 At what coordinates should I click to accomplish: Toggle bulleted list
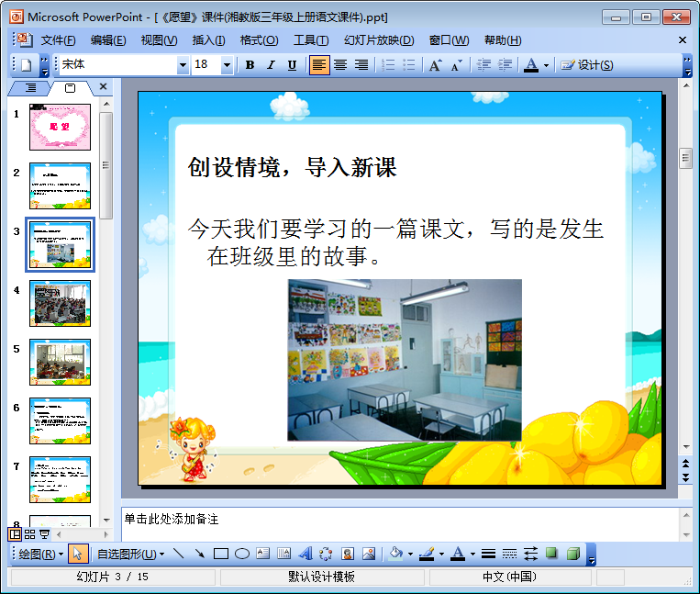pyautogui.click(x=409, y=65)
